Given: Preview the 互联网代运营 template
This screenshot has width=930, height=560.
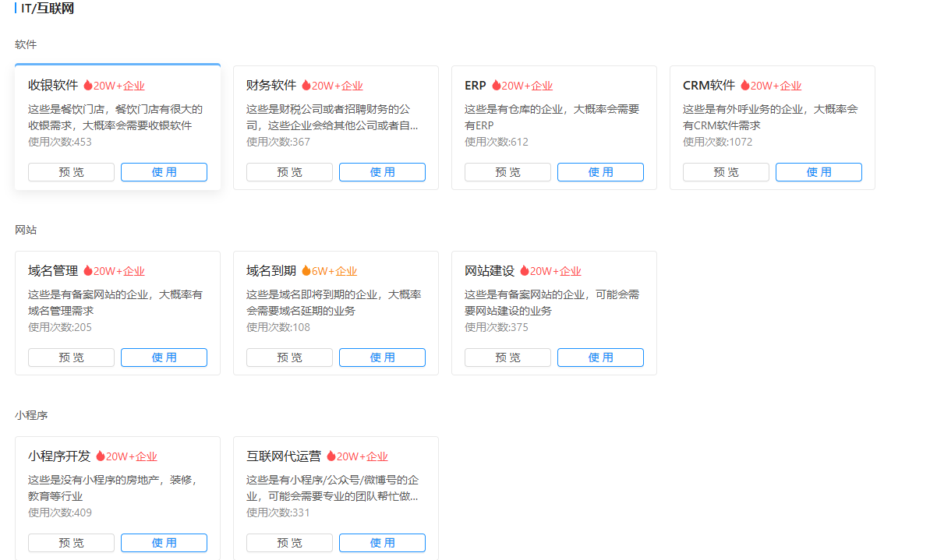Looking at the screenshot, I should [x=289, y=543].
